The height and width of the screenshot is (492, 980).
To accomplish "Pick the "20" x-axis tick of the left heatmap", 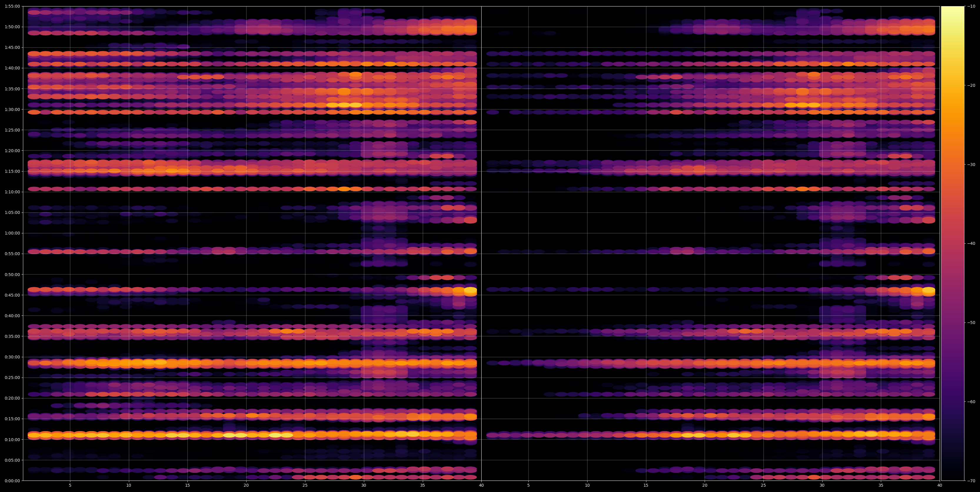I will tap(246, 485).
